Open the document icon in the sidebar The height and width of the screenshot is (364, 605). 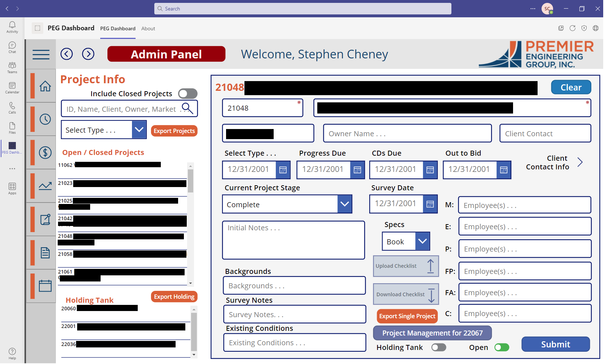point(45,252)
